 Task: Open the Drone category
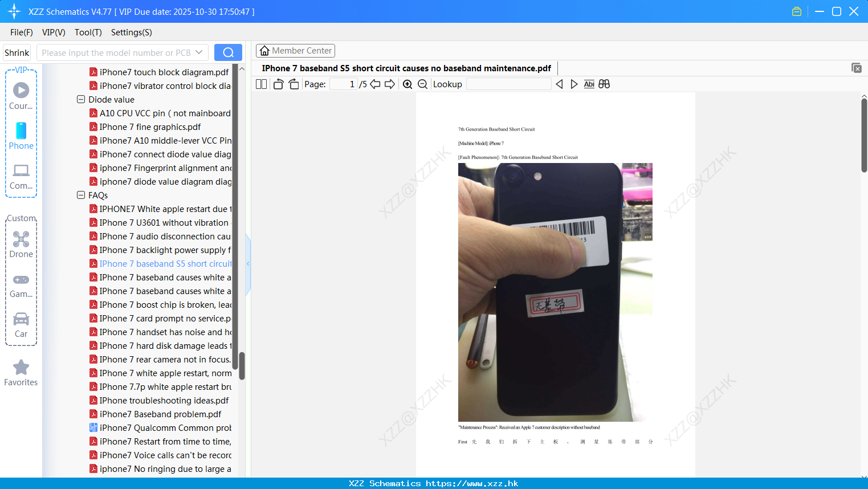point(21,244)
